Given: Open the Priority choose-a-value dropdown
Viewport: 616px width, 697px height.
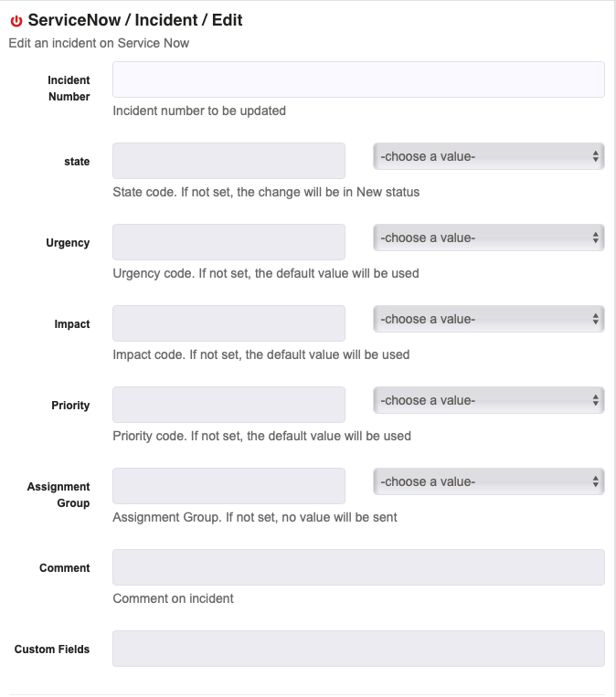Looking at the screenshot, I should coord(488,400).
